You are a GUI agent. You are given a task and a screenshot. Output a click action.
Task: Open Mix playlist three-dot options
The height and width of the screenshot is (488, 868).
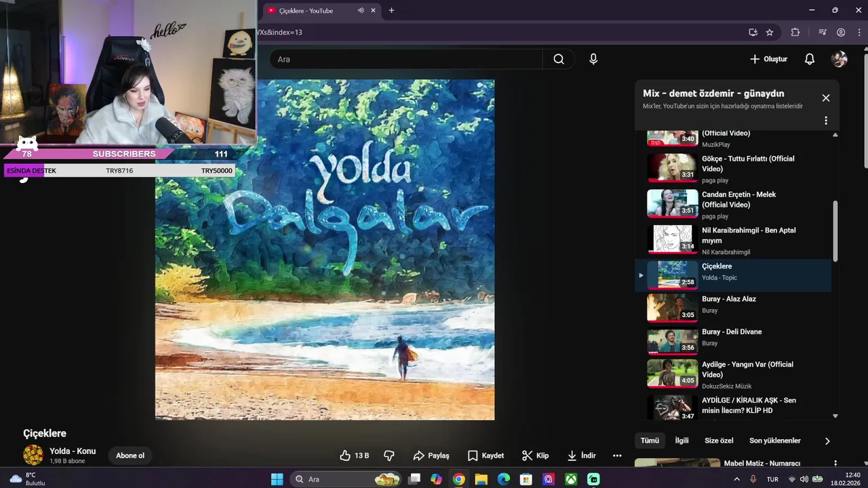(x=825, y=121)
